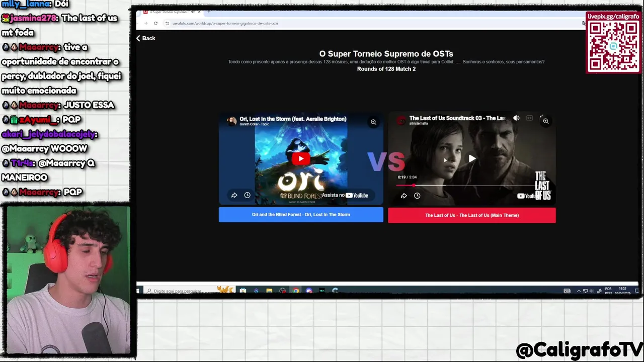644x362 pixels.
Task: Click the "O Super Torneio Supremo de OSTs" heading
Action: (386, 54)
